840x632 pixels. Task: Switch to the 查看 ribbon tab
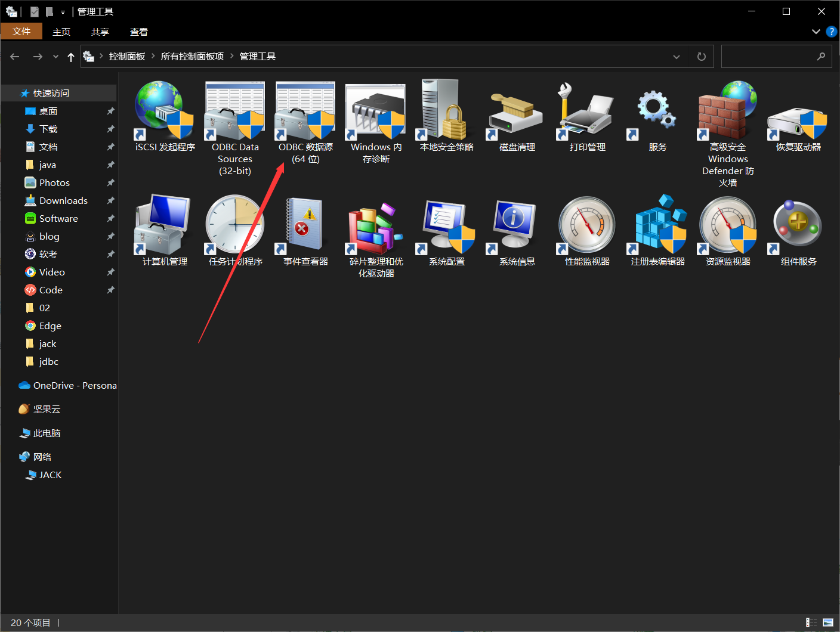click(x=139, y=32)
